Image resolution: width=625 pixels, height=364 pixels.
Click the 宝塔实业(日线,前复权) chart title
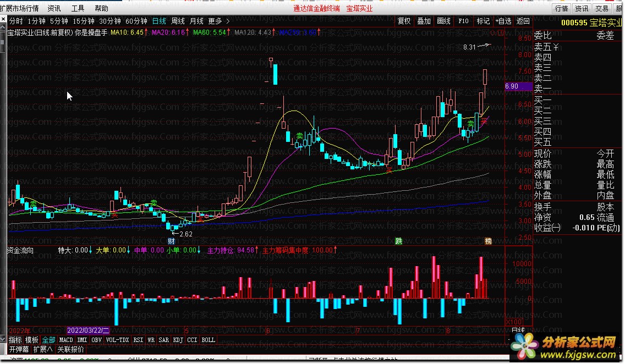tap(41, 32)
